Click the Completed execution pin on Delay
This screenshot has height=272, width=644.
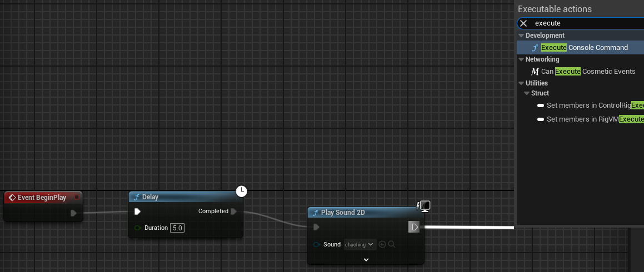click(234, 211)
